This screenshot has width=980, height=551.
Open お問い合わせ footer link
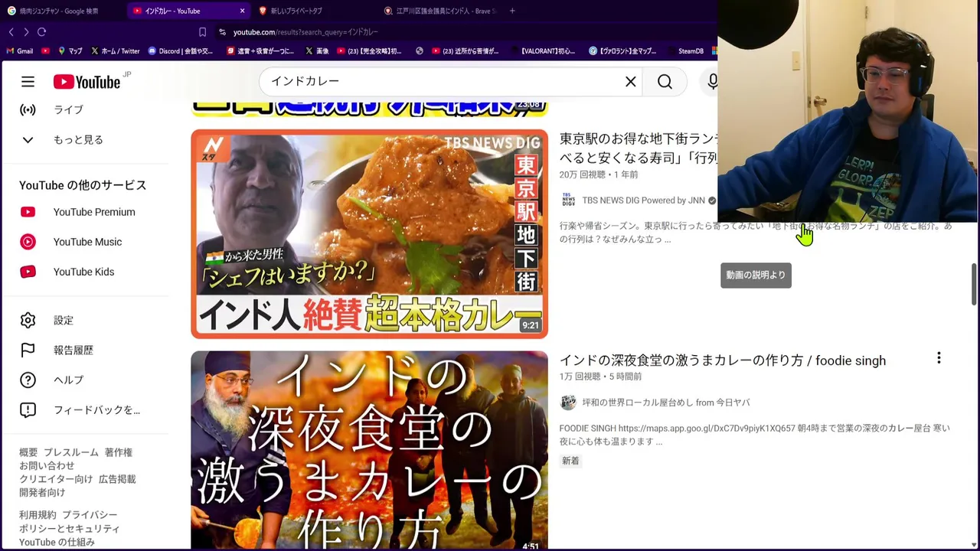(47, 465)
